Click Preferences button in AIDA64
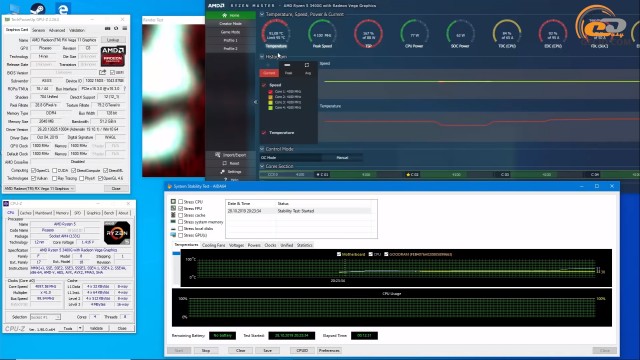640x360 pixels. click(329, 351)
